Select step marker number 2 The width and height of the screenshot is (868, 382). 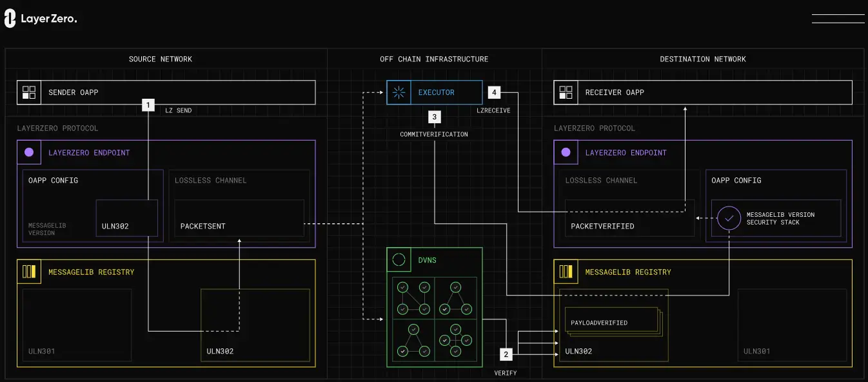click(506, 354)
